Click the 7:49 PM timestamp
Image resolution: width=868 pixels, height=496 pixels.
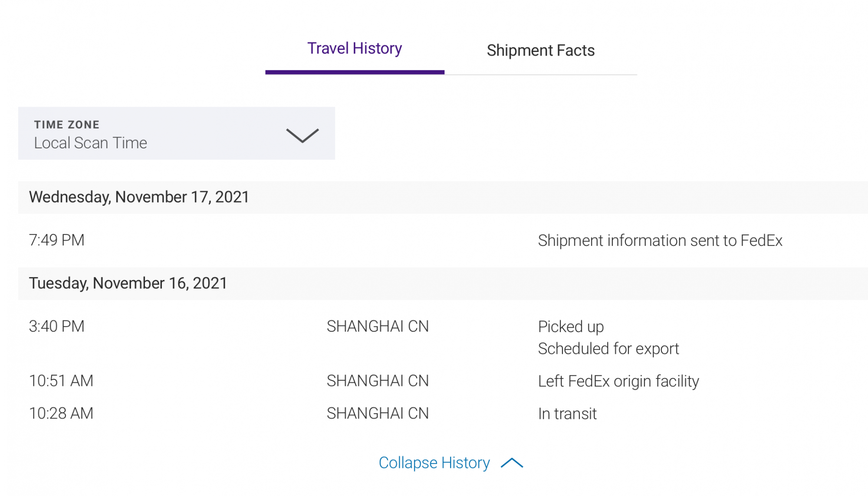click(x=57, y=240)
